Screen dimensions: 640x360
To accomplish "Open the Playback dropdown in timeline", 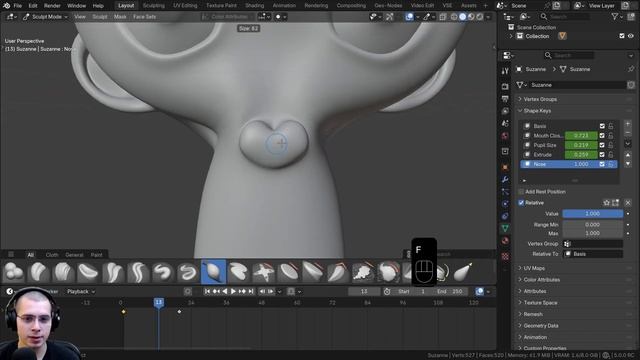I will pos(81,291).
